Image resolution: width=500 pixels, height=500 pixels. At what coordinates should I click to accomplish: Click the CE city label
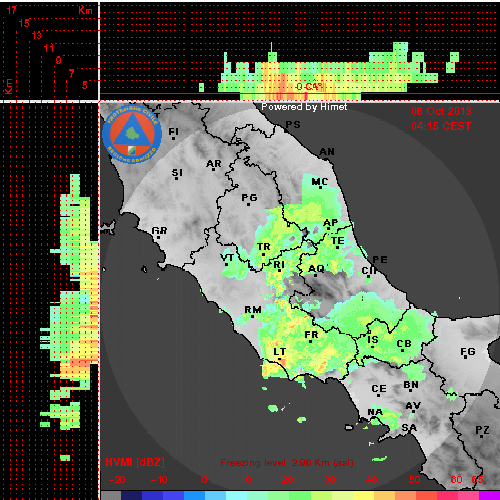379,389
